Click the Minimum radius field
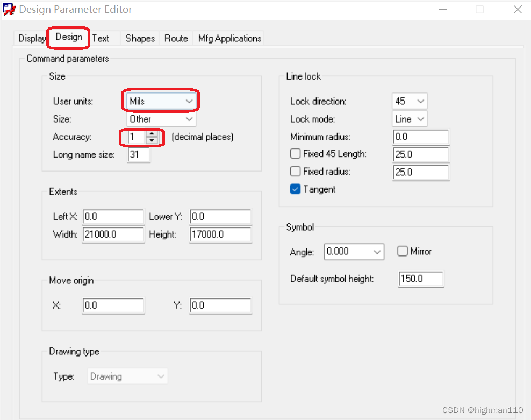531x420 pixels. point(421,137)
